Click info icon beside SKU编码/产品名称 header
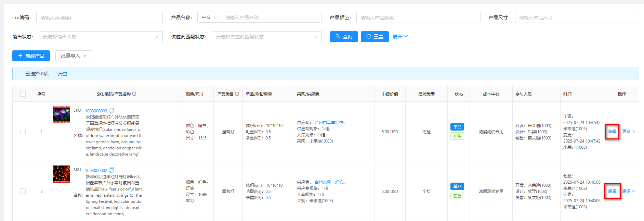 pyautogui.click(x=134, y=94)
